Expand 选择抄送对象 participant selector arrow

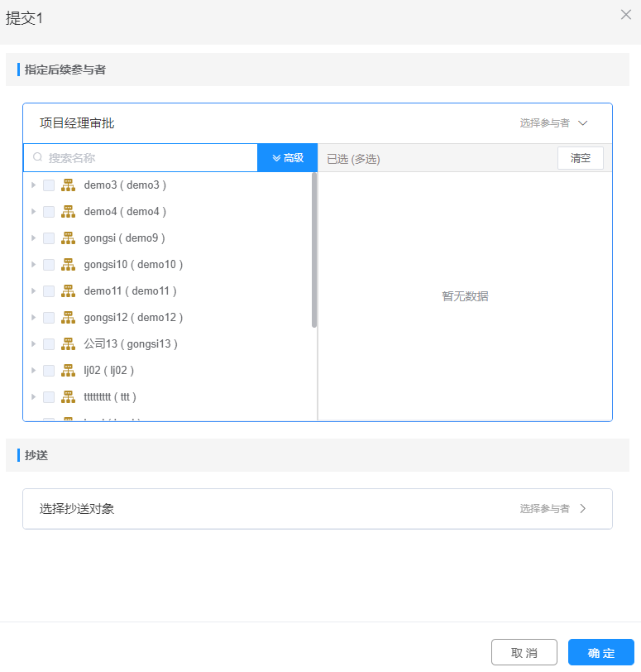coord(583,509)
